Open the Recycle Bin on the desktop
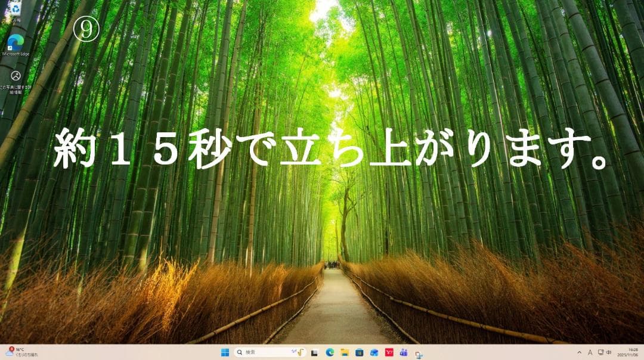Screen dimensions: 644x360 coord(16,9)
